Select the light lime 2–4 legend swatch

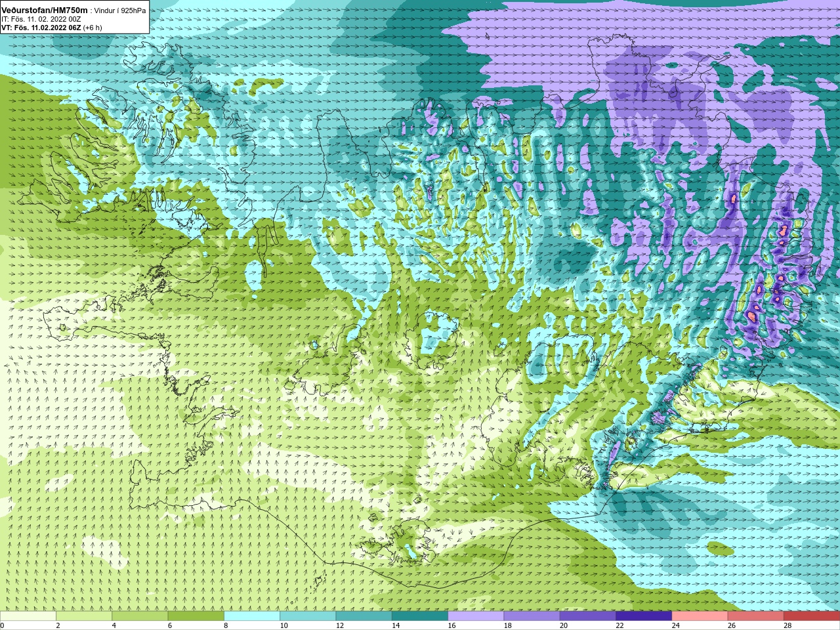pos(84,616)
